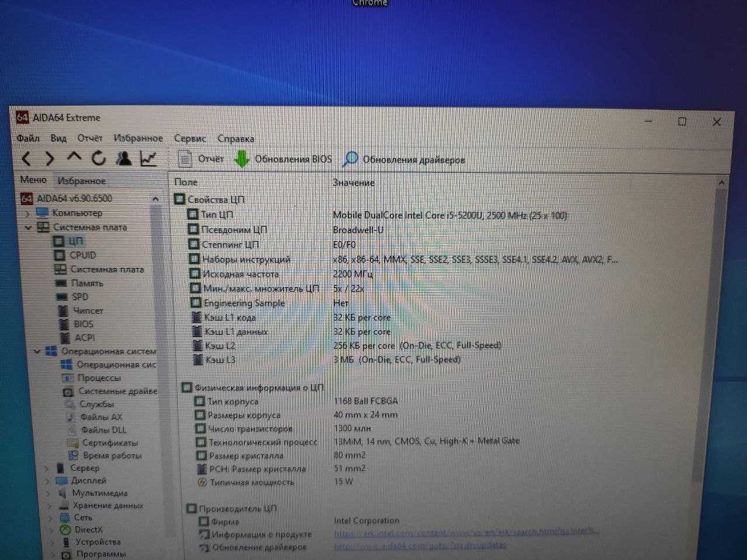Go forward with the right arrow icon
Viewport: 747px width, 560px height.
click(50, 159)
